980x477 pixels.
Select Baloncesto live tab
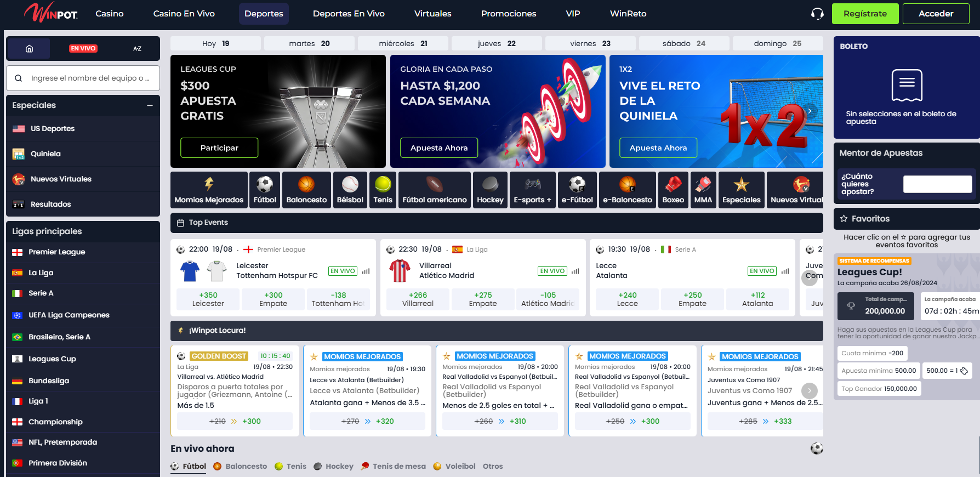point(240,466)
